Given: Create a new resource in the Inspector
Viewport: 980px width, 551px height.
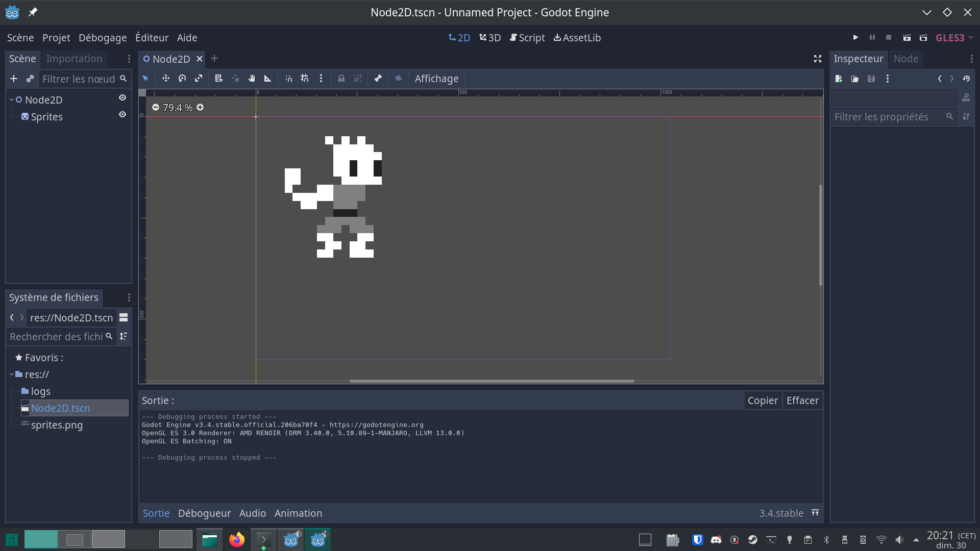Looking at the screenshot, I should [x=839, y=79].
